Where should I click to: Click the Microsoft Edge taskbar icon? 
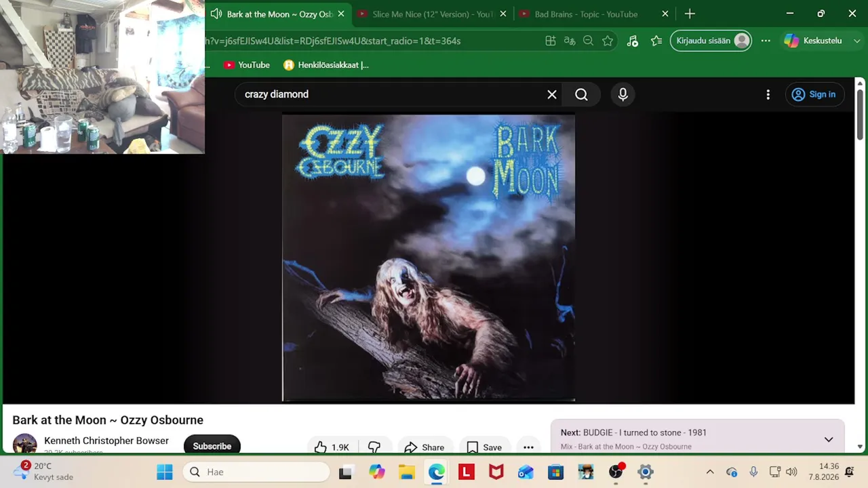click(x=437, y=472)
